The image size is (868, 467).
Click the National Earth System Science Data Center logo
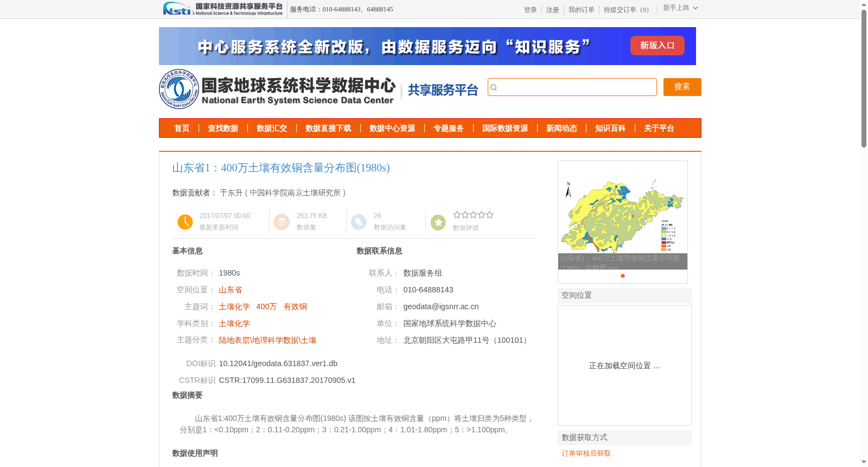tap(278, 89)
